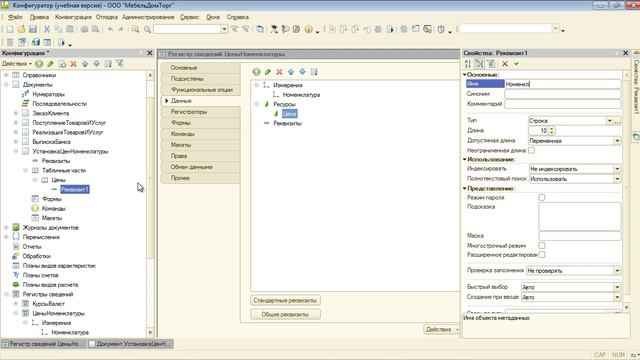Enable the Многострочный режим checkbox
This screenshot has height=360, width=640.
(x=542, y=245)
